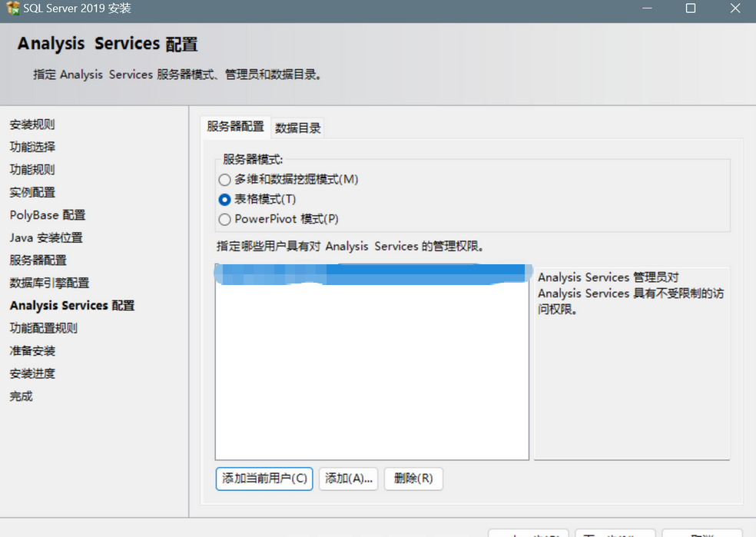Click 添加当前用户(C) button

click(264, 479)
